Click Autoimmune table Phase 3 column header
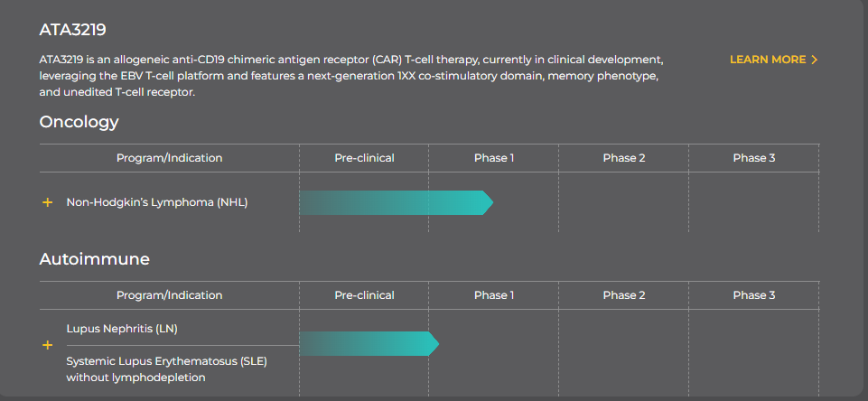Screen dimensions: 868x401 point(754,295)
